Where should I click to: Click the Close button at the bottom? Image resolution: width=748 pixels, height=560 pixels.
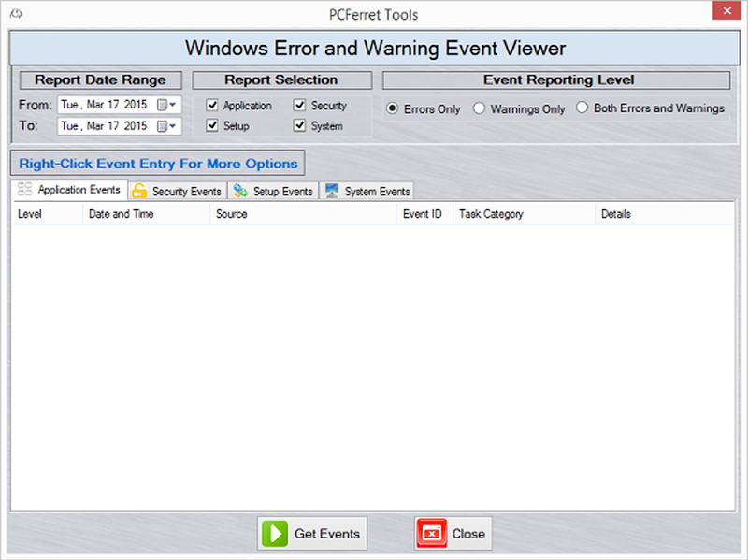(x=453, y=533)
